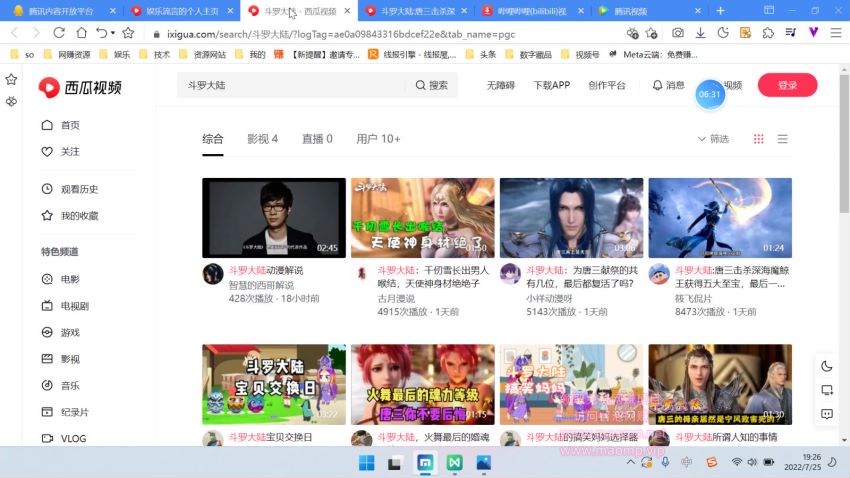The width and height of the screenshot is (850, 478).
Task: Open the 唐三击杀深海魔鲸王 video thumbnail
Action: tap(720, 218)
